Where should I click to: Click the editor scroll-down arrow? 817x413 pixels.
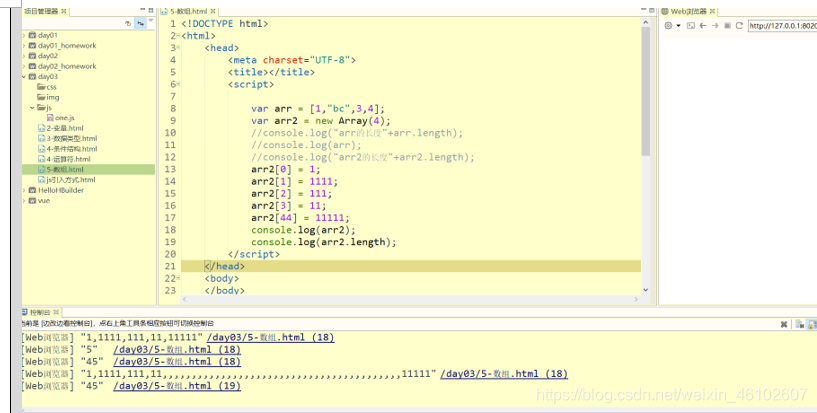[x=646, y=290]
